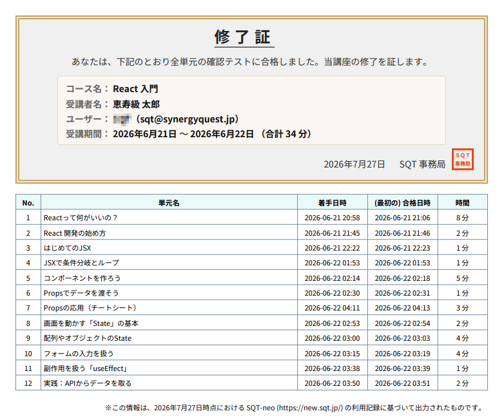504x420 pixels.
Task: Click start time '2026-06-21 22:22'
Action: click(x=333, y=248)
